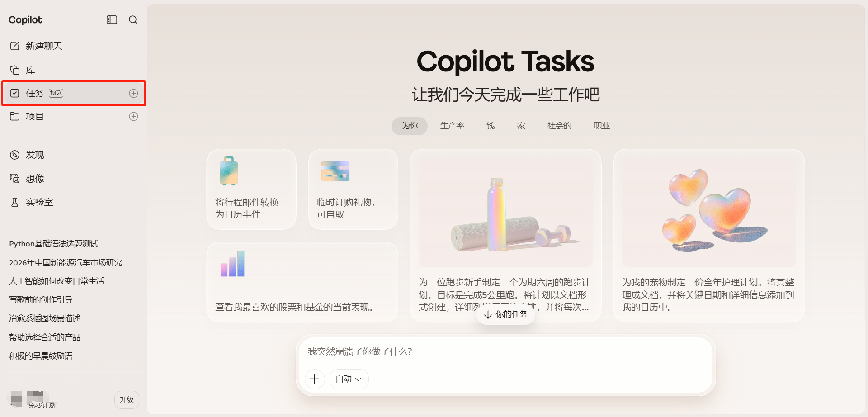Click the 升级 upgrade button
Image resolution: width=868 pixels, height=417 pixels.
point(127,400)
